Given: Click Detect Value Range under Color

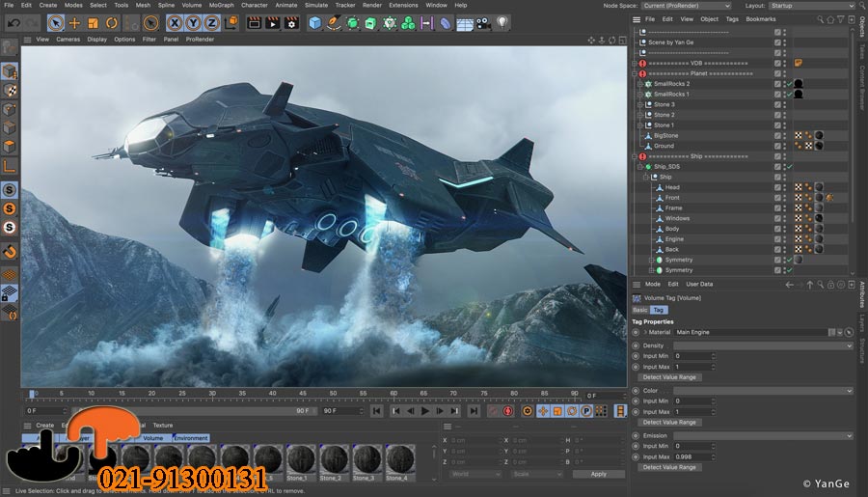Looking at the screenshot, I should [x=669, y=422].
